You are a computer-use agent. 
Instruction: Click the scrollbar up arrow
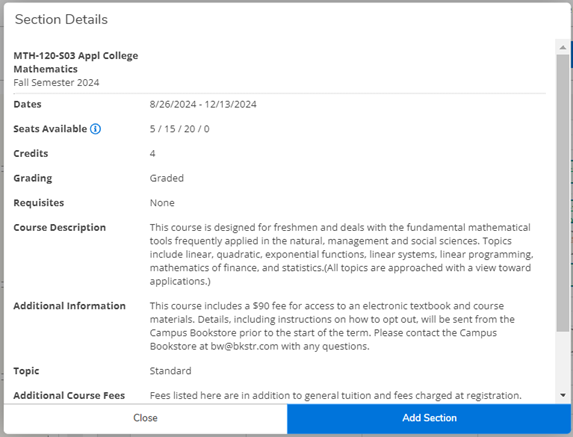(563, 47)
